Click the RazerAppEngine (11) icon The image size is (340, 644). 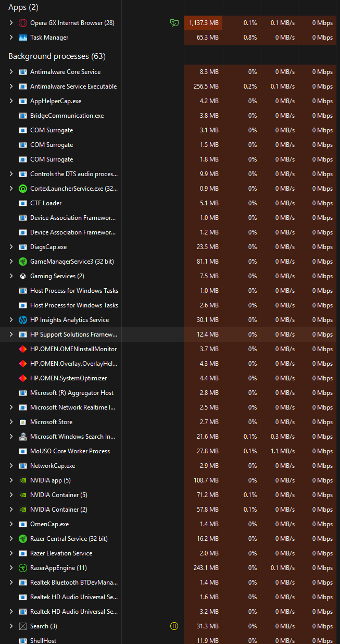pos(23,568)
